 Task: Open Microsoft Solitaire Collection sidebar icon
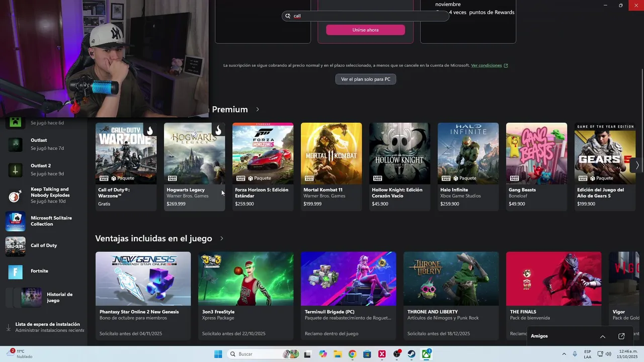coord(15,221)
